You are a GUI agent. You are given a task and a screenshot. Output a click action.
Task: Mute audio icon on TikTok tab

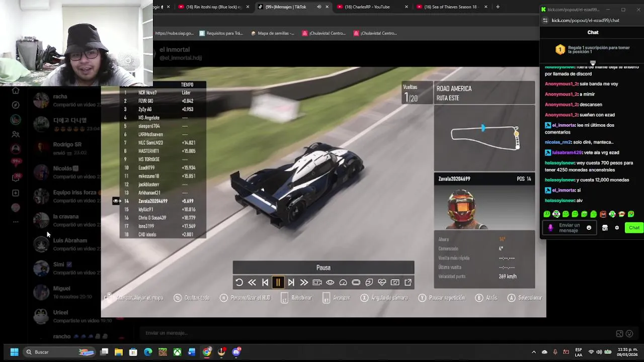[x=319, y=7]
